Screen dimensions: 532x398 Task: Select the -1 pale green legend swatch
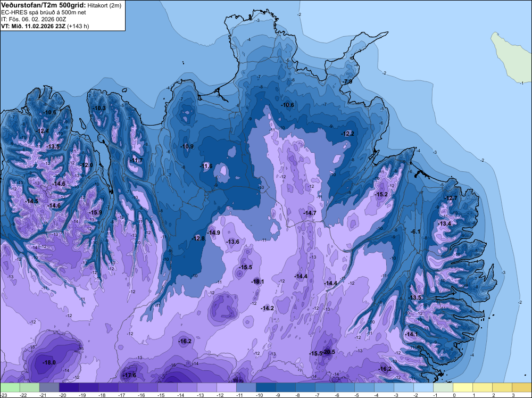[443, 387]
